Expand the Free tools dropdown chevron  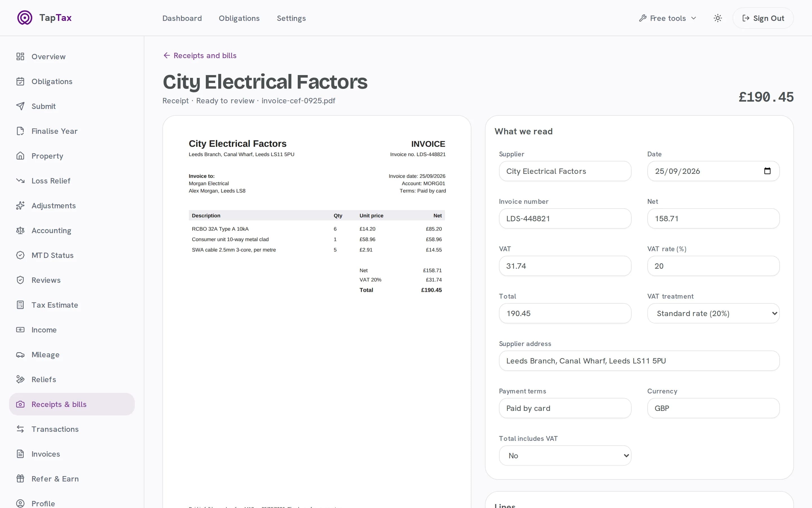point(694,18)
